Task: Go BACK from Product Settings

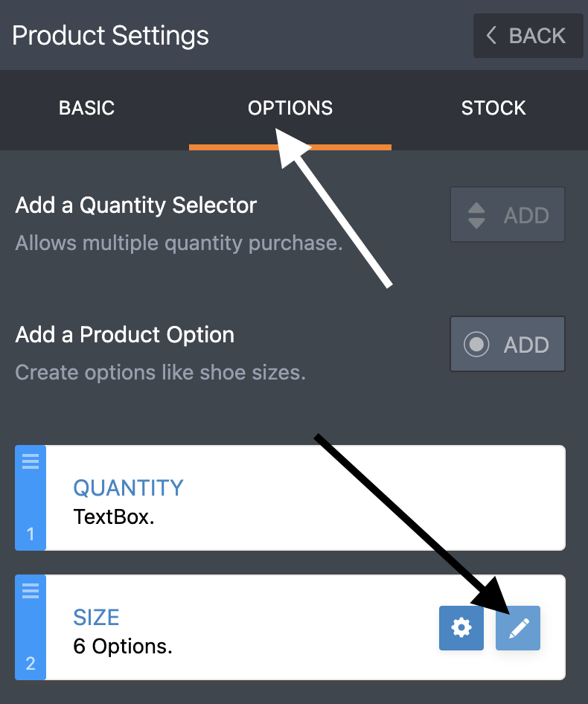Action: 528,36
